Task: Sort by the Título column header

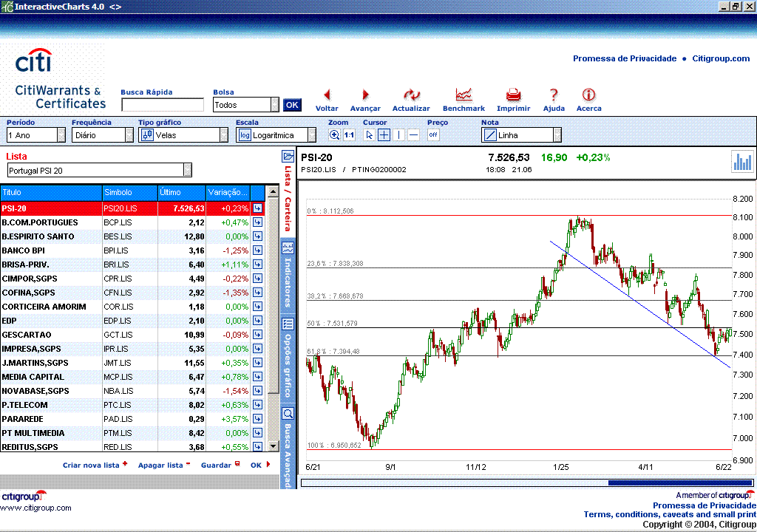Action: tap(51, 192)
